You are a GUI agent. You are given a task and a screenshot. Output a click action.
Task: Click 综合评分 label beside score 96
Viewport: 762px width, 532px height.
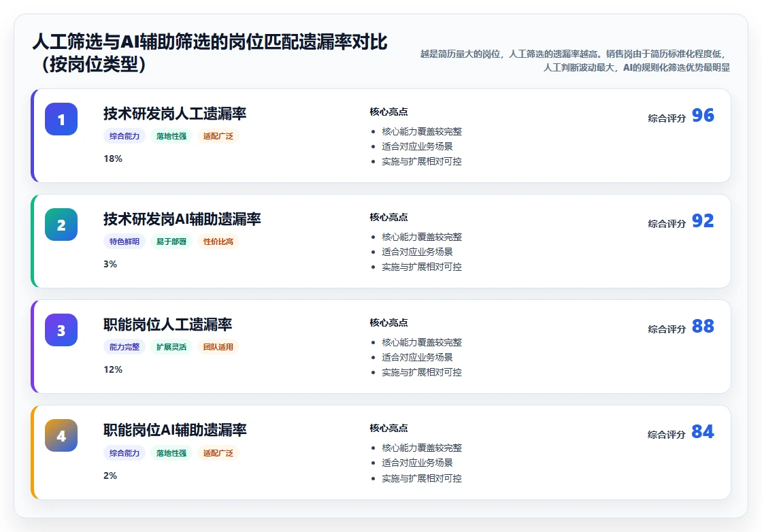(667, 118)
